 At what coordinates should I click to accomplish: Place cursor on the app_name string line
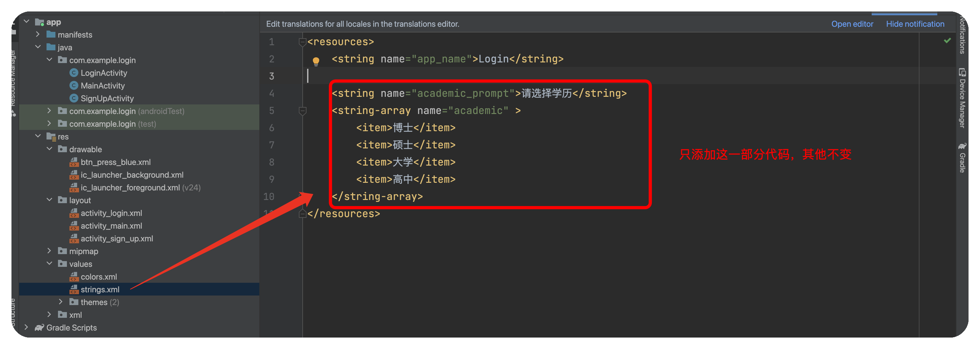pos(447,59)
